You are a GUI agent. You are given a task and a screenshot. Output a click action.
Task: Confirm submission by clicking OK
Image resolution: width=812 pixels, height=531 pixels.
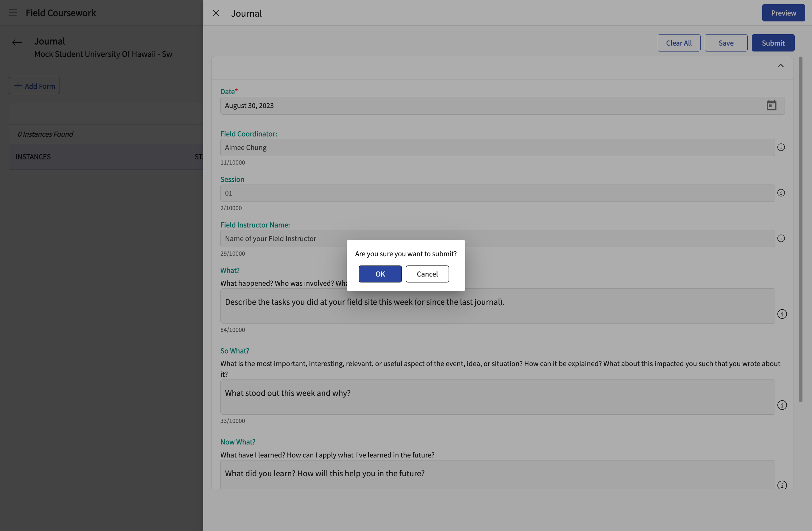[x=380, y=274]
